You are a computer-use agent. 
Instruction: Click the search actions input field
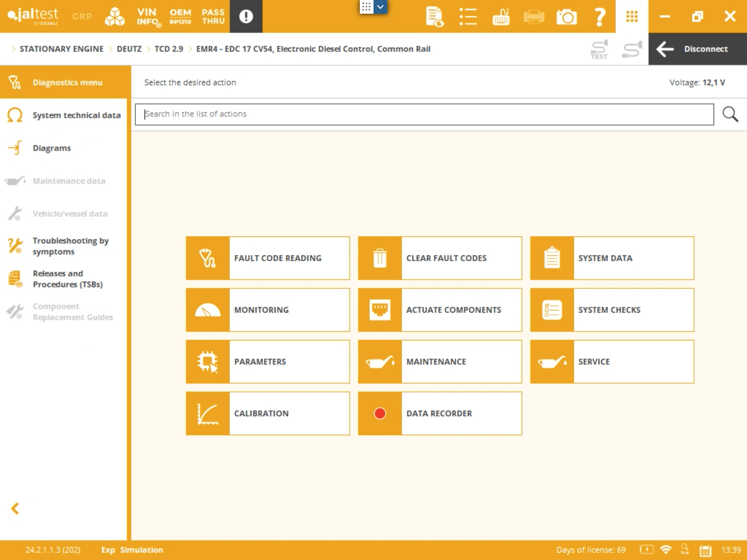(424, 114)
